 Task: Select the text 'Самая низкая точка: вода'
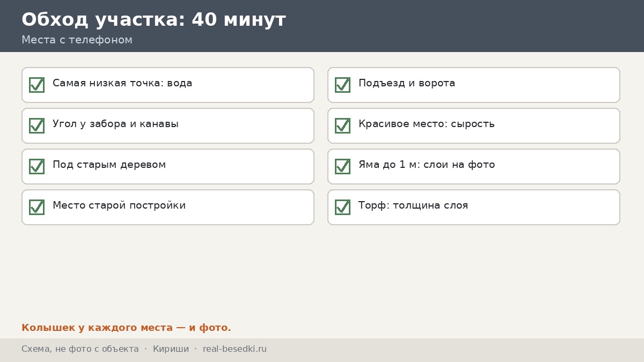[122, 83]
